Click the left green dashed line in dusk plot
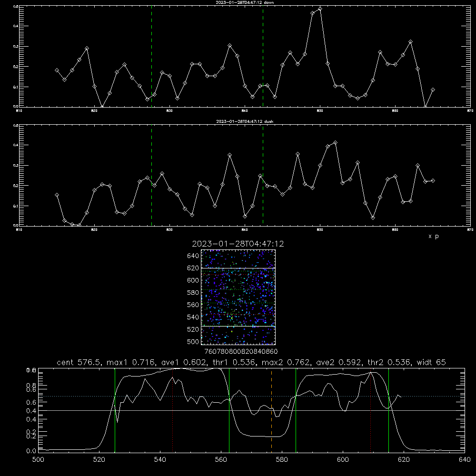 click(x=151, y=175)
